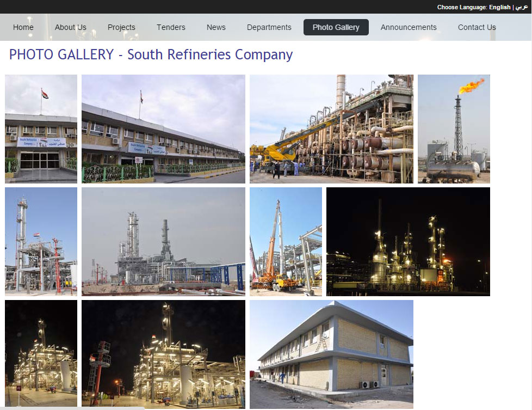Open the Announcements page
Image resolution: width=532 pixels, height=410 pixels.
[x=409, y=27]
